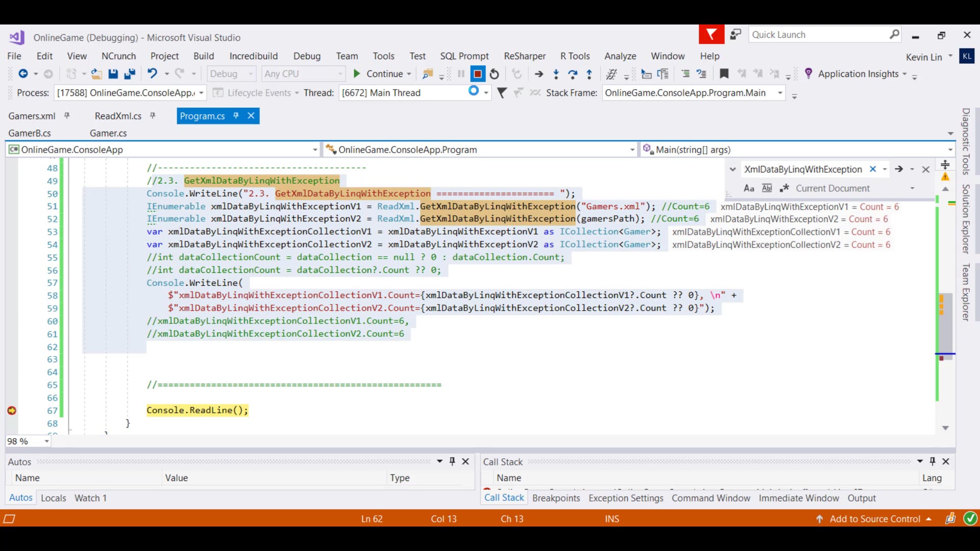The height and width of the screenshot is (551, 980).
Task: Click the Save All icon in toolbar
Action: (130, 74)
